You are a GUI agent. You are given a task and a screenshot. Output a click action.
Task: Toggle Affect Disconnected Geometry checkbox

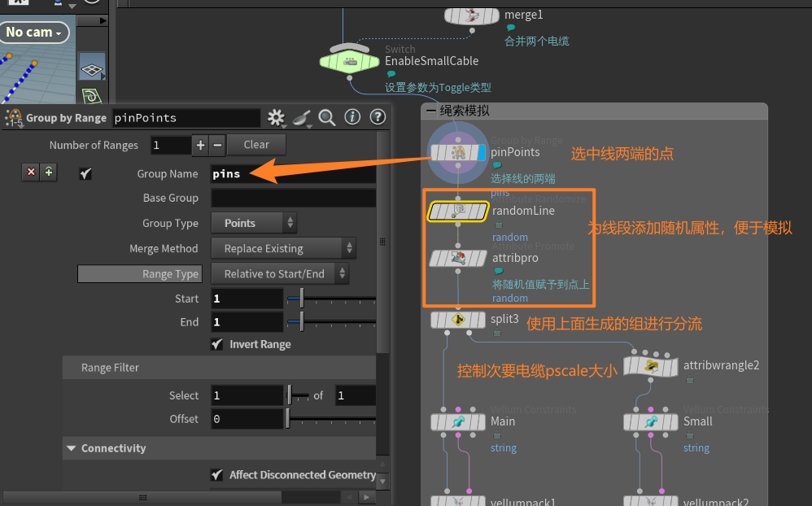point(216,474)
